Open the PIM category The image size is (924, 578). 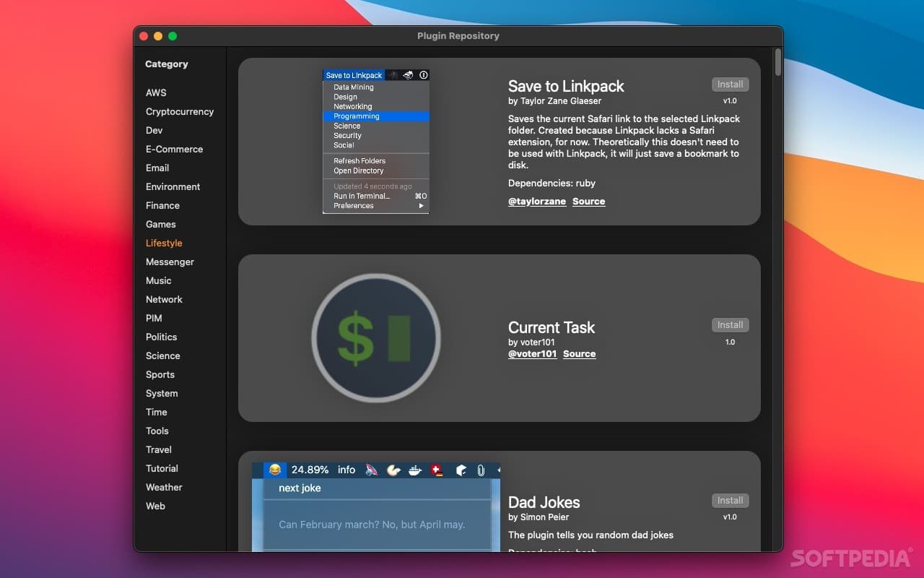click(x=154, y=318)
